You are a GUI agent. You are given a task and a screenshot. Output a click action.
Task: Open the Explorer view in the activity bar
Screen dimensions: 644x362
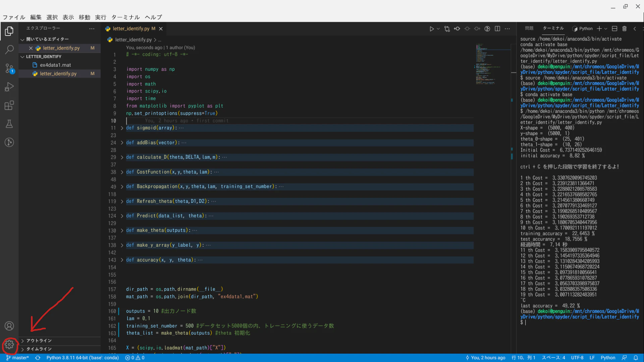9,32
